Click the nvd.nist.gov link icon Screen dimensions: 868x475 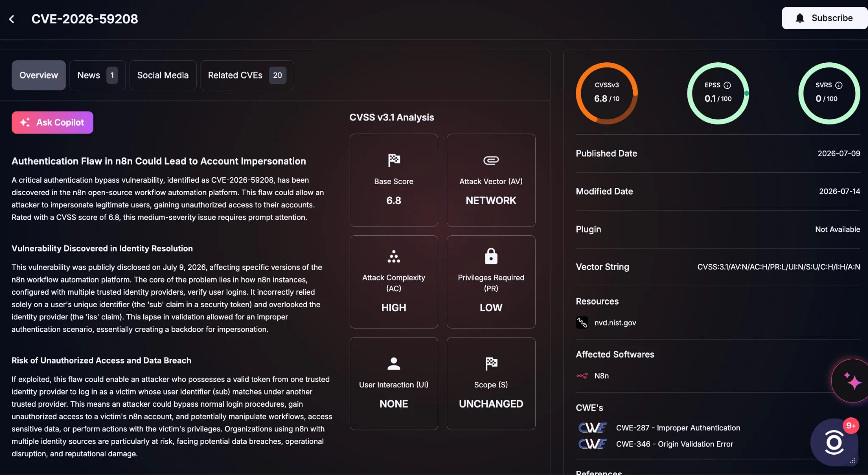coord(582,323)
